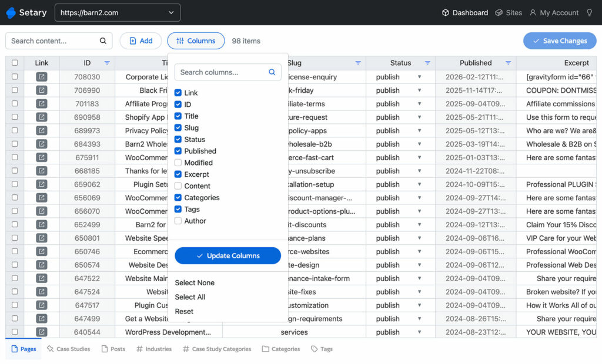Screen dimensions: 602x364
Task: Open the Status dropdown arrow for row 640544
Action: pos(419,332)
